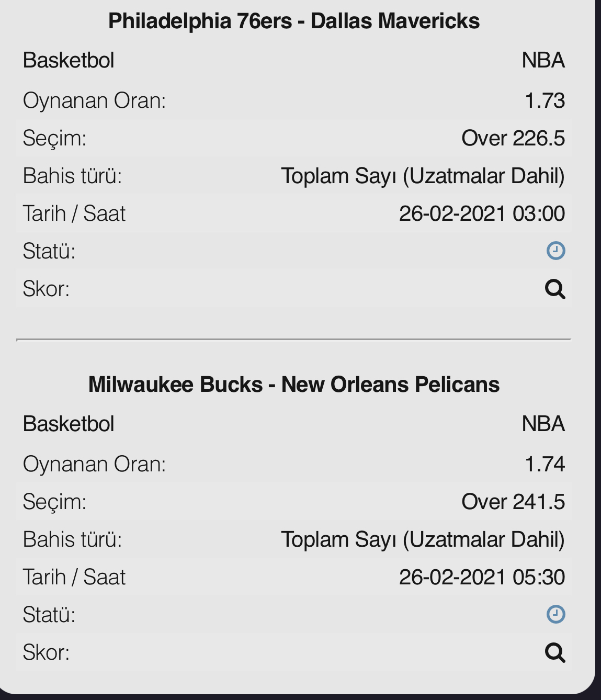Tap the Philadelphia 76ers - Dallas Mavericks title

click(294, 21)
